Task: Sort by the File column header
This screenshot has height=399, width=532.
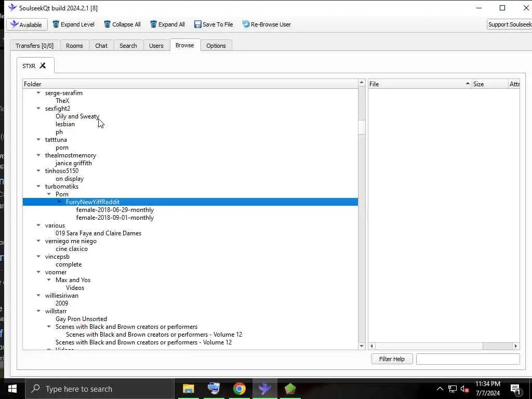Action: (420, 84)
